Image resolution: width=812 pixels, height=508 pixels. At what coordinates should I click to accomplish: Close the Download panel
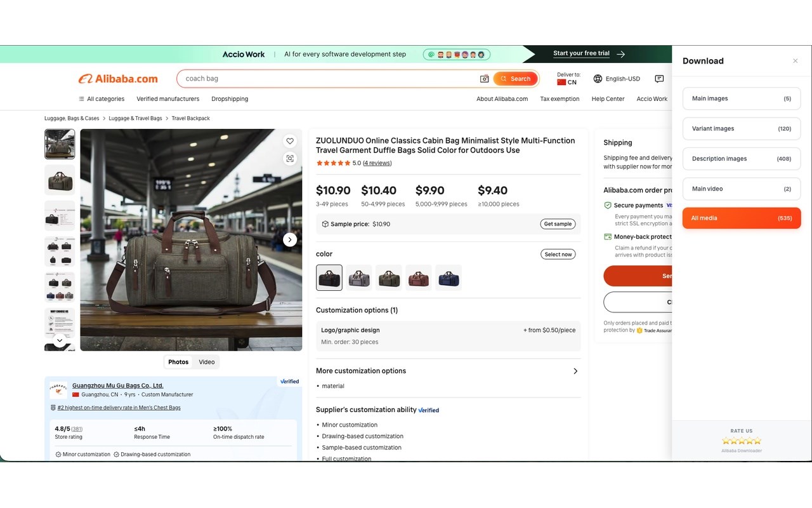[796, 61]
